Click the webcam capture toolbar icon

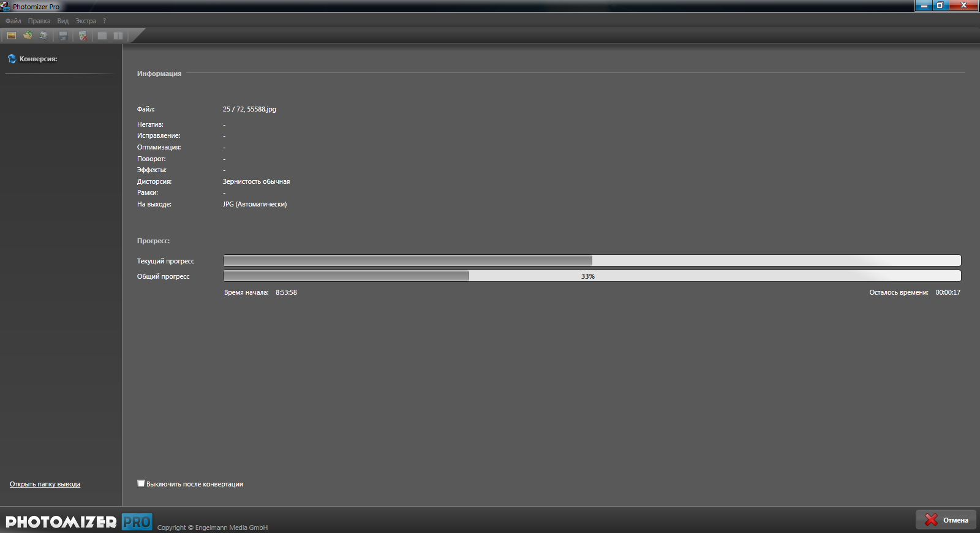(x=43, y=36)
